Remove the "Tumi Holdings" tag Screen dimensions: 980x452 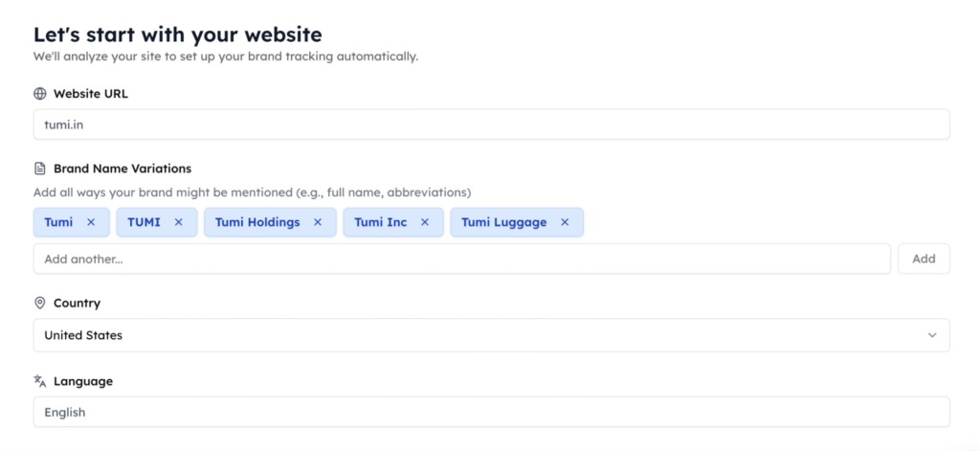318,222
